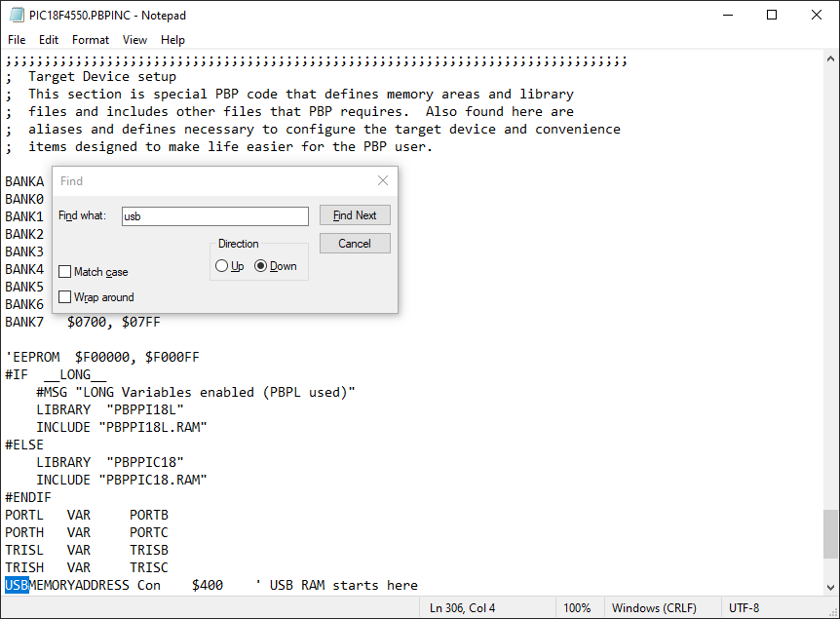Open the Edit menu
The width and height of the screenshot is (840, 619).
click(49, 40)
